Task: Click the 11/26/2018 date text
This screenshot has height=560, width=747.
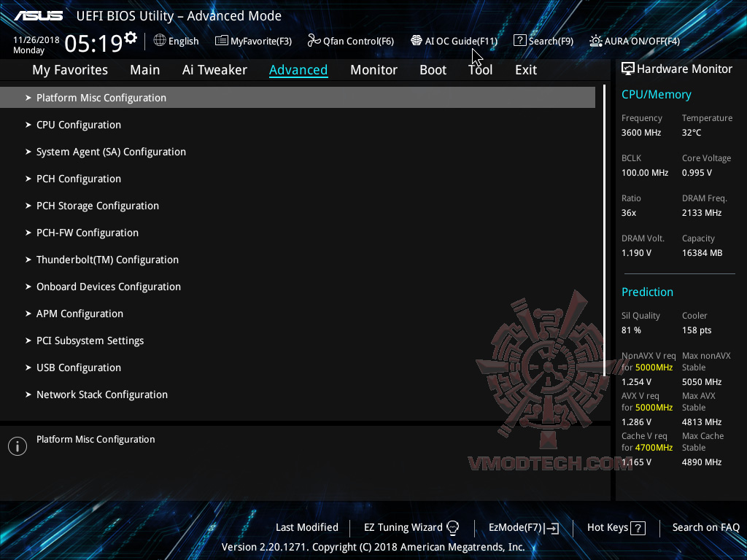Action: 36,40
